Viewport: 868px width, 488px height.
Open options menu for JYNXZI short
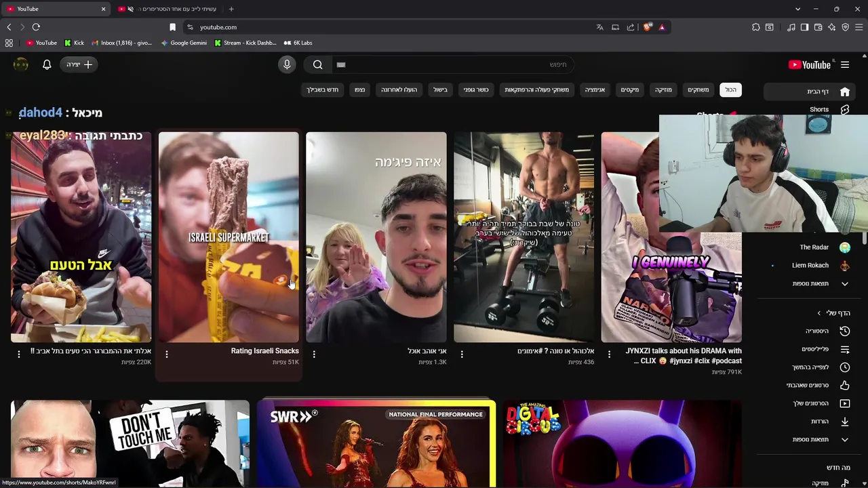[609, 354]
